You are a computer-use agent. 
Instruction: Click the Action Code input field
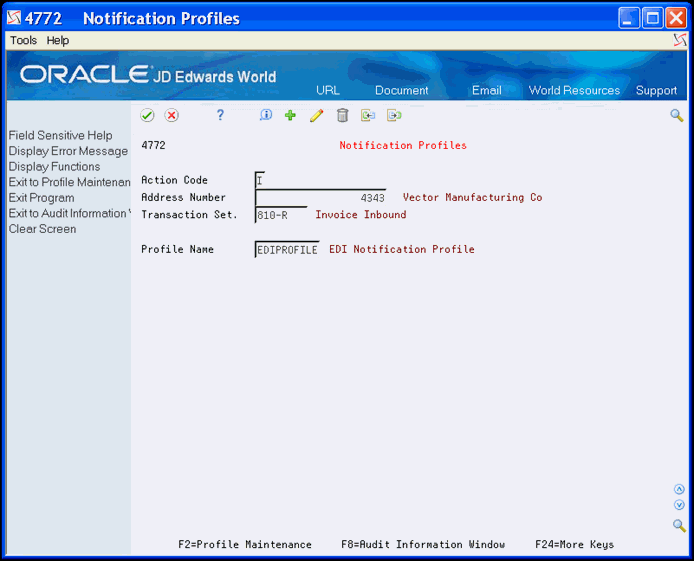coord(260,180)
